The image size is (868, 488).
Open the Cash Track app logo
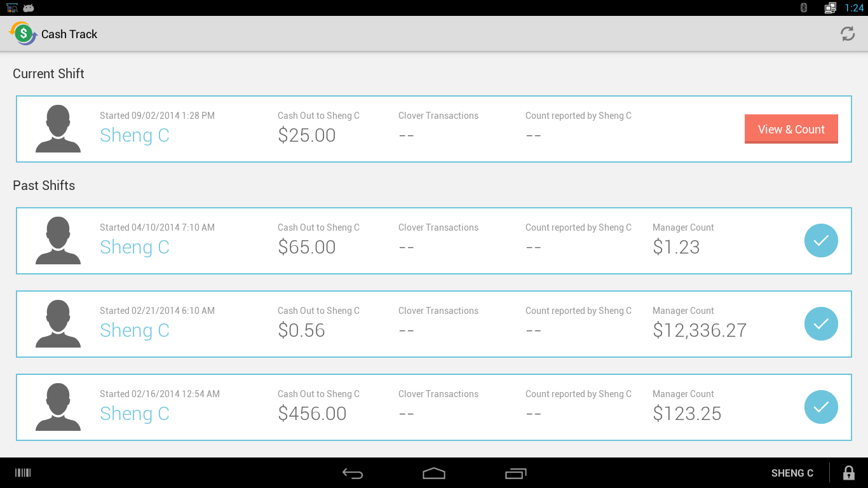pos(23,34)
